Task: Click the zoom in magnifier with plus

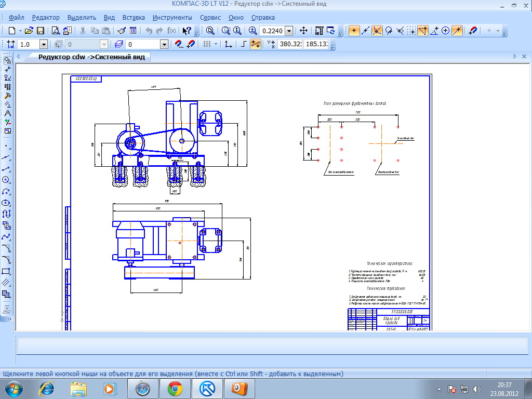Action: click(x=253, y=31)
